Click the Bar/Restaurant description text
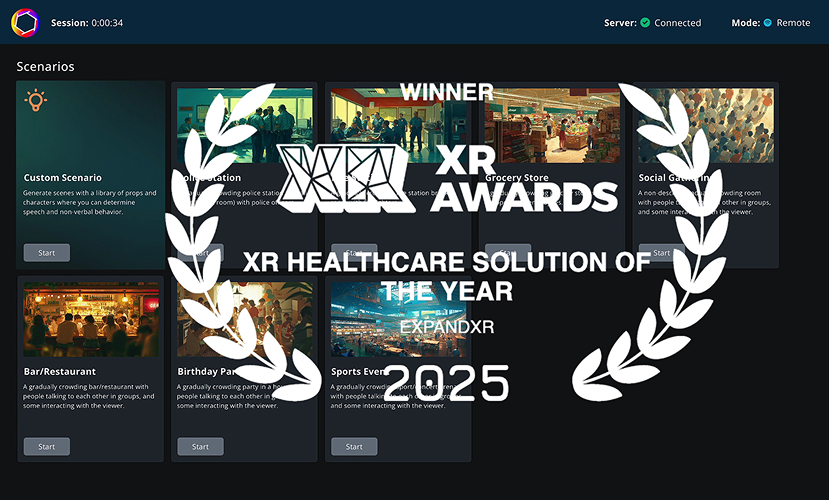 tap(88, 396)
